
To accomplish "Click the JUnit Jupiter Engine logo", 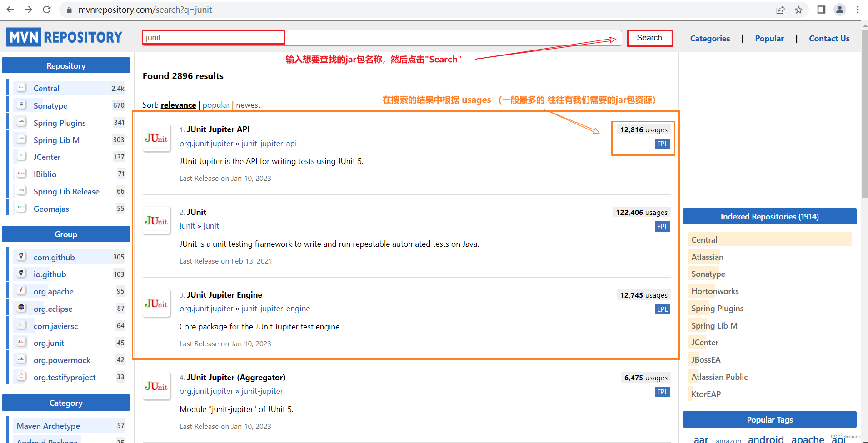I will pyautogui.click(x=156, y=304).
